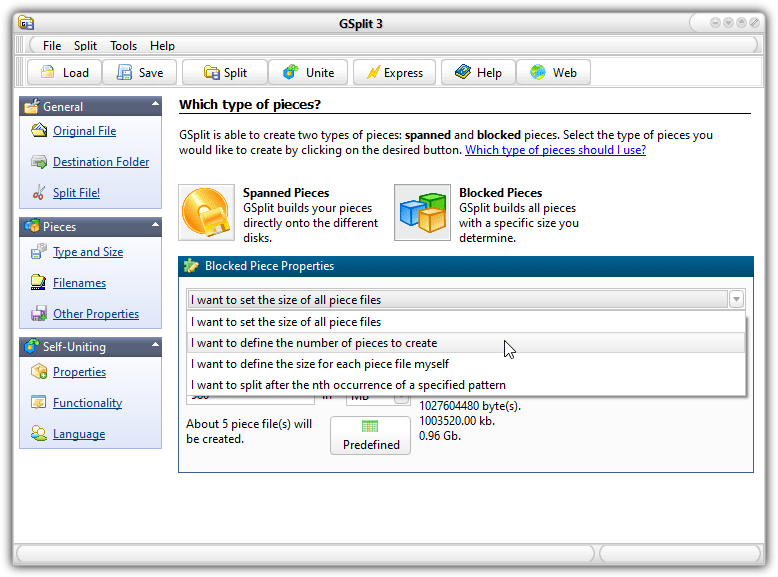Open the Self-Uniting Properties link
Screen dimensions: 778x577
(79, 372)
